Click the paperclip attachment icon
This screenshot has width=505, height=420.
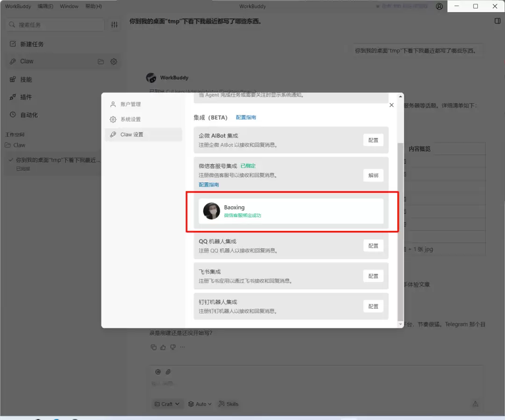click(168, 372)
